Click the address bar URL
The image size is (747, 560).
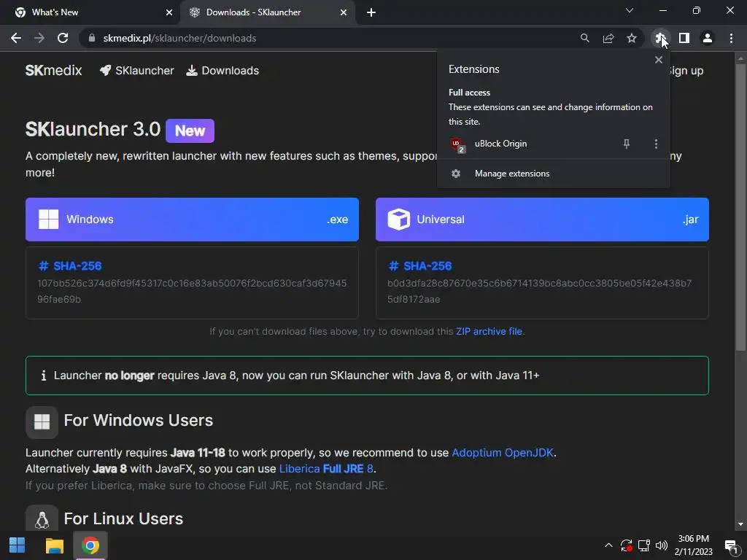(179, 38)
